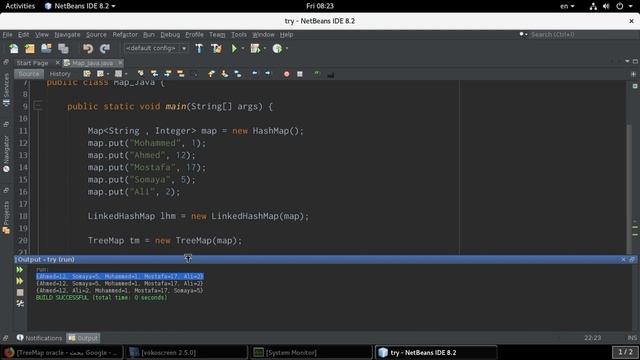Stop the run in Output panel
Viewport: 640px width, 360px height.
pyautogui.click(x=20, y=293)
